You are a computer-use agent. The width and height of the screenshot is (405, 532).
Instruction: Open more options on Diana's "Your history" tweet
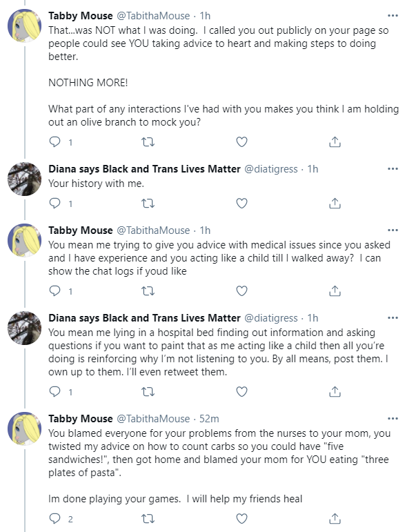point(393,168)
